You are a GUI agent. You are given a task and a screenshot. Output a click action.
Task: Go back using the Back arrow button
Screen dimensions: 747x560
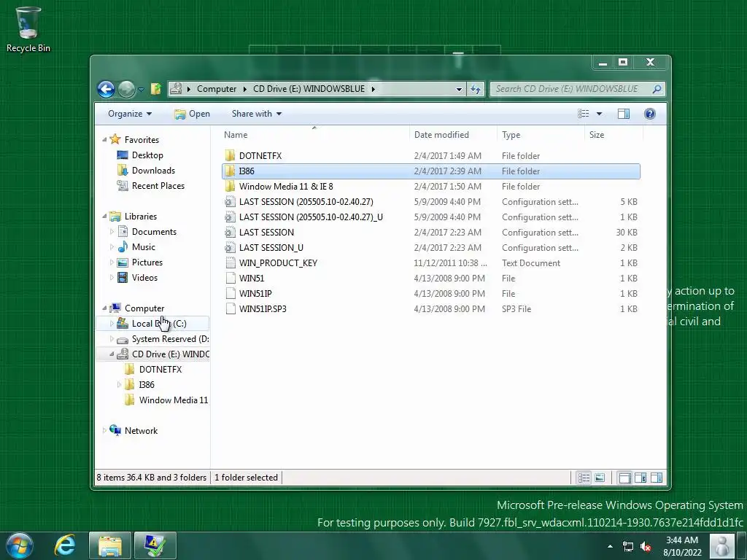pos(106,89)
